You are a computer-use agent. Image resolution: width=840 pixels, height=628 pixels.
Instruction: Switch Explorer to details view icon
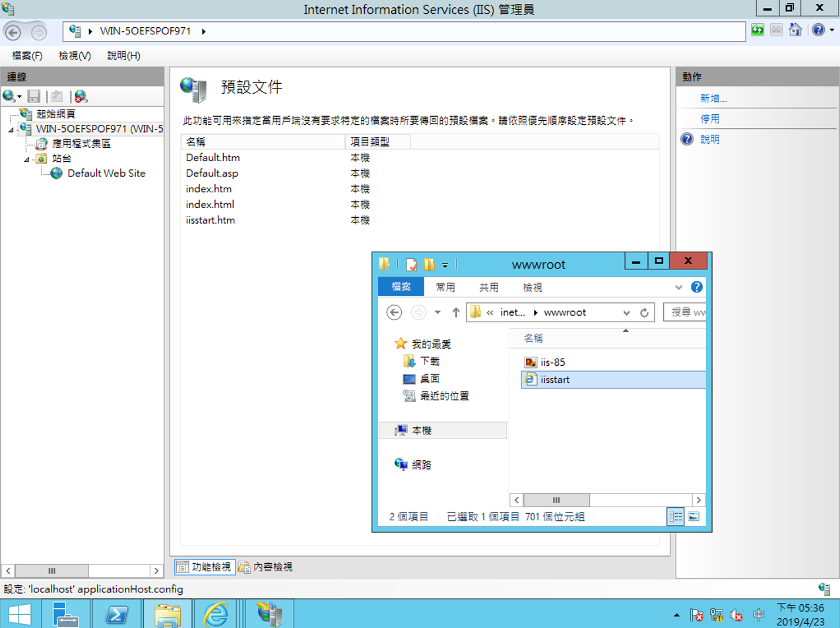676,517
